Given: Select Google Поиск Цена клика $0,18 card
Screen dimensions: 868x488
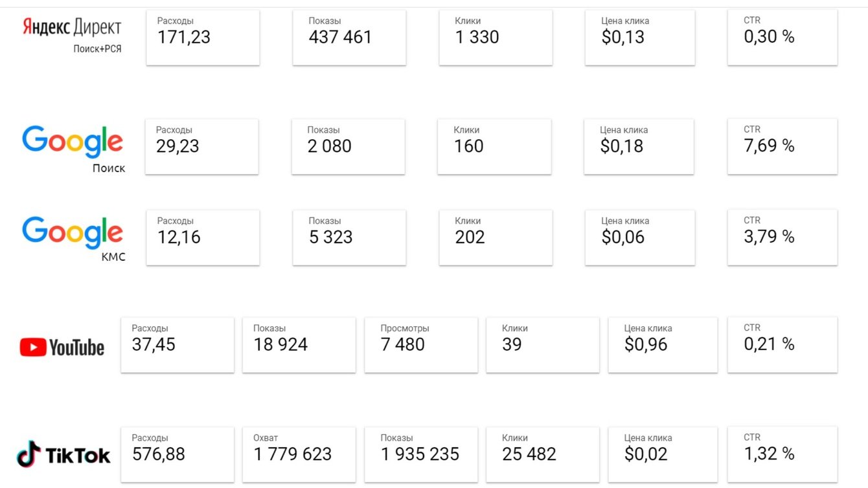Looking at the screenshot, I should [639, 146].
